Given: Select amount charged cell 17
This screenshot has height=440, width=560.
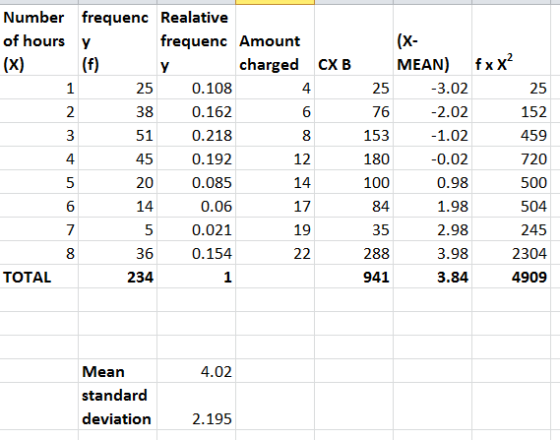Looking at the screenshot, I should point(275,206).
